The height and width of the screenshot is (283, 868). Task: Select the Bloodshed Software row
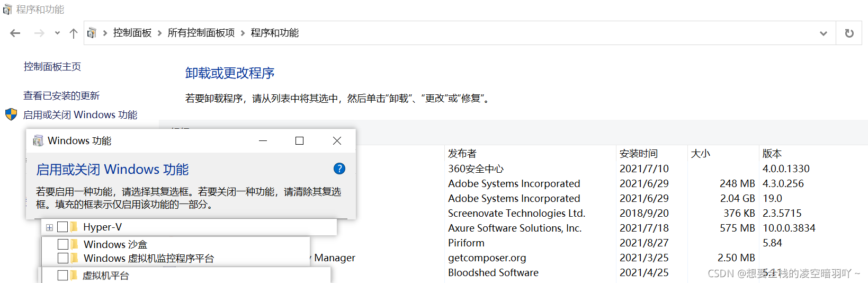tap(494, 272)
